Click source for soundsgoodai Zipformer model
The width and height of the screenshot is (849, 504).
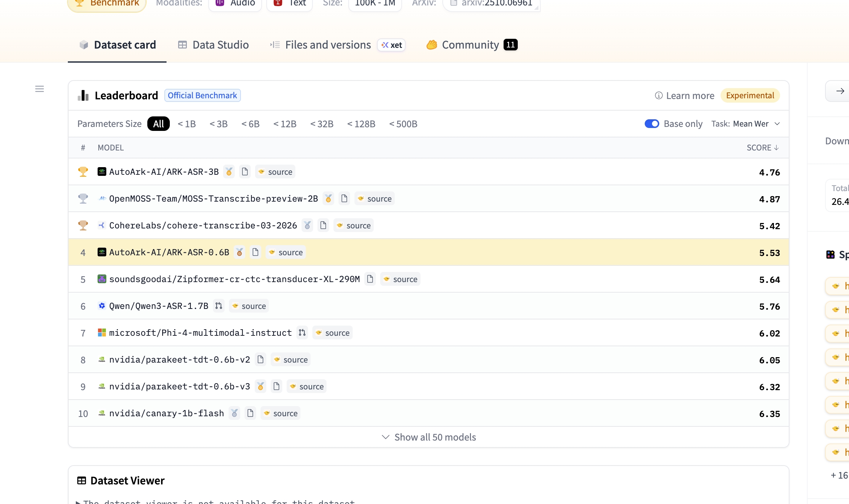(401, 279)
